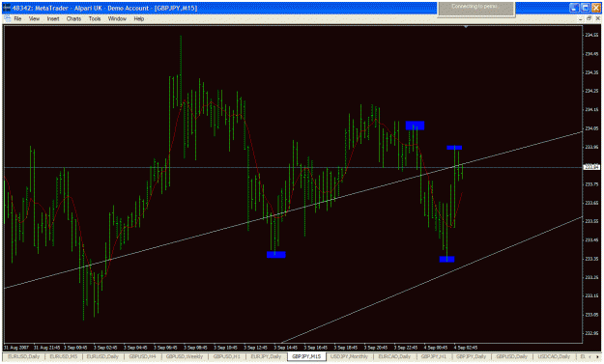This screenshot has height=364, width=604.
Task: Click the 4 Sep 02:45 time axis label
Action: point(466,347)
